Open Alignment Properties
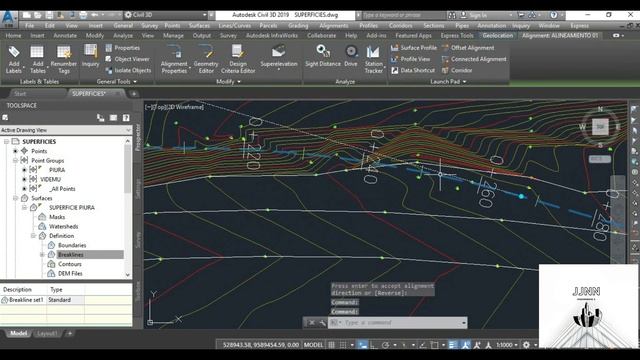Image resolution: width=640 pixels, height=360 pixels. (x=174, y=59)
